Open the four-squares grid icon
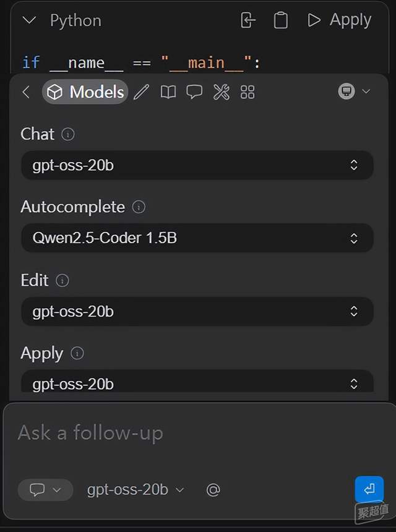 click(247, 92)
